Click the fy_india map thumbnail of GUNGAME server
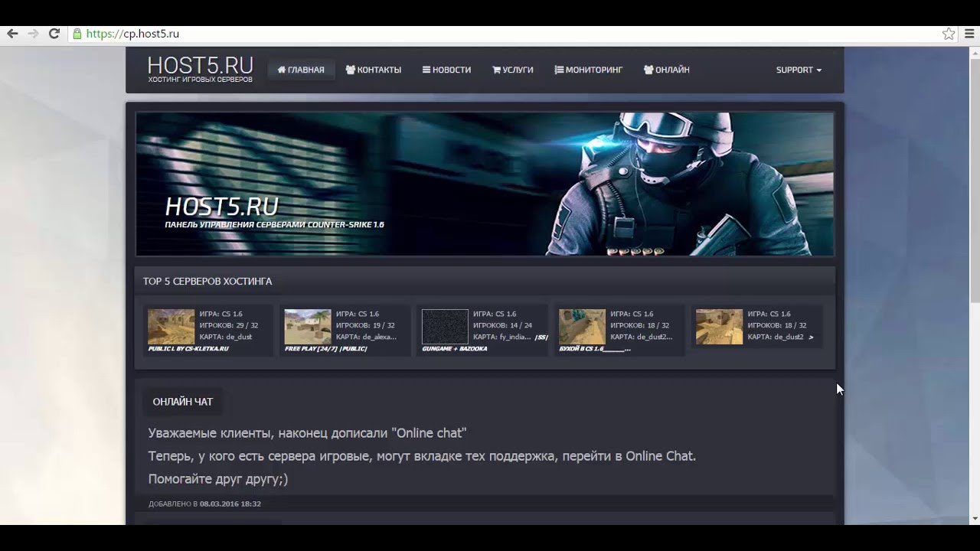980x551 pixels. tap(445, 327)
